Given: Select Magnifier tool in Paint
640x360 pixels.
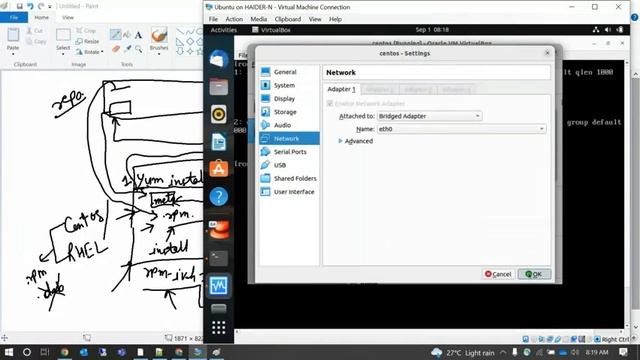Looking at the screenshot, I should tap(138, 49).
